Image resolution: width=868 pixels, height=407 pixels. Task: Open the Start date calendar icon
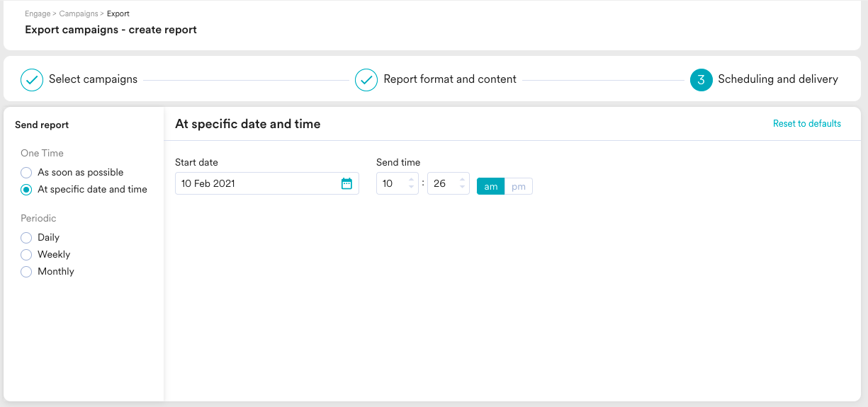coord(346,183)
